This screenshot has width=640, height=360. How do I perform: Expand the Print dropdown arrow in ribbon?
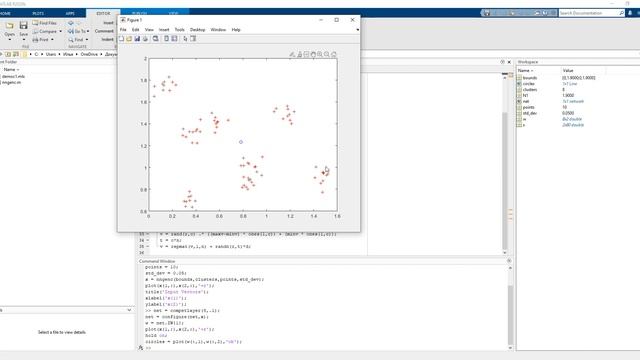[x=52, y=40]
